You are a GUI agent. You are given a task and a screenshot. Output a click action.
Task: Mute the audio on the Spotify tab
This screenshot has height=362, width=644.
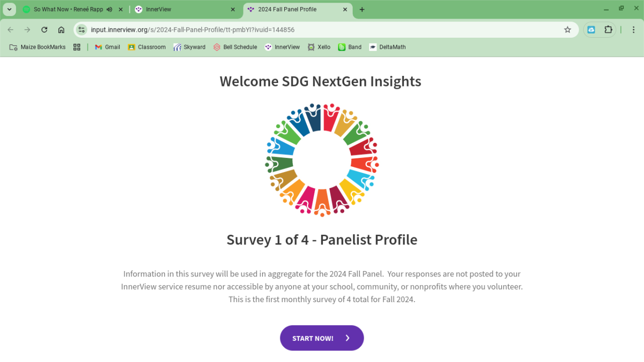(x=109, y=10)
